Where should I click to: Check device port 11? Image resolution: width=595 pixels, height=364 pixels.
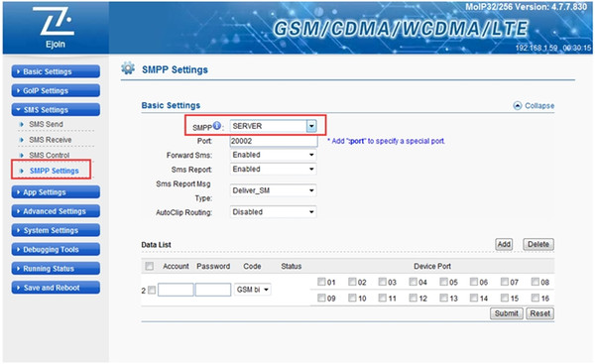[383, 298]
